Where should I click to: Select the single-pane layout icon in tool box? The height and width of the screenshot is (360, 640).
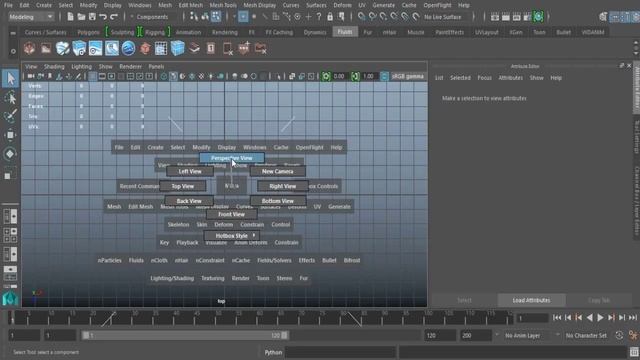[x=10, y=216]
